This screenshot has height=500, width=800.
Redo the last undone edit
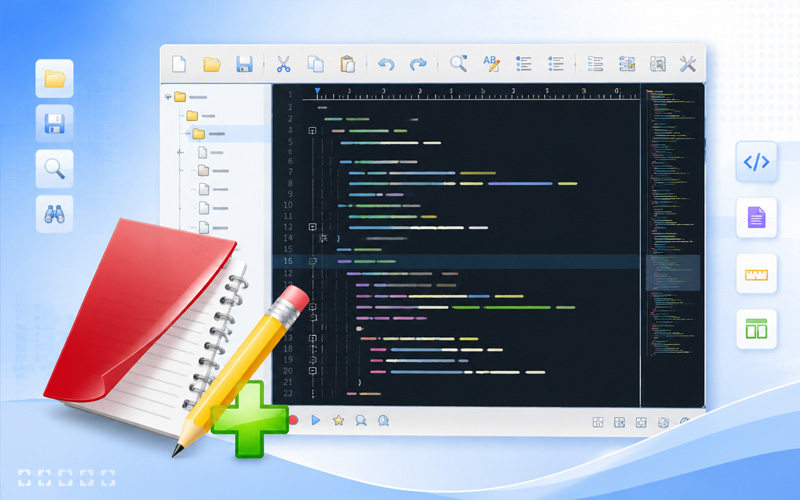click(418, 64)
